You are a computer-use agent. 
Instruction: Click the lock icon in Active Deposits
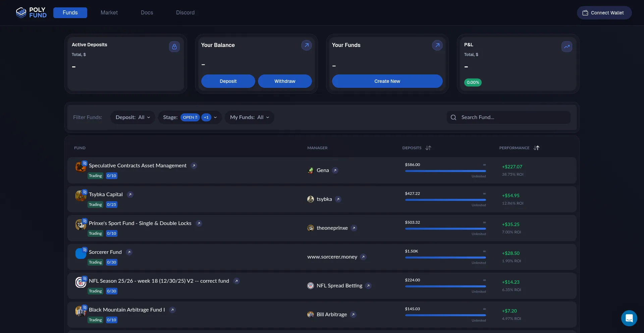[x=174, y=47]
